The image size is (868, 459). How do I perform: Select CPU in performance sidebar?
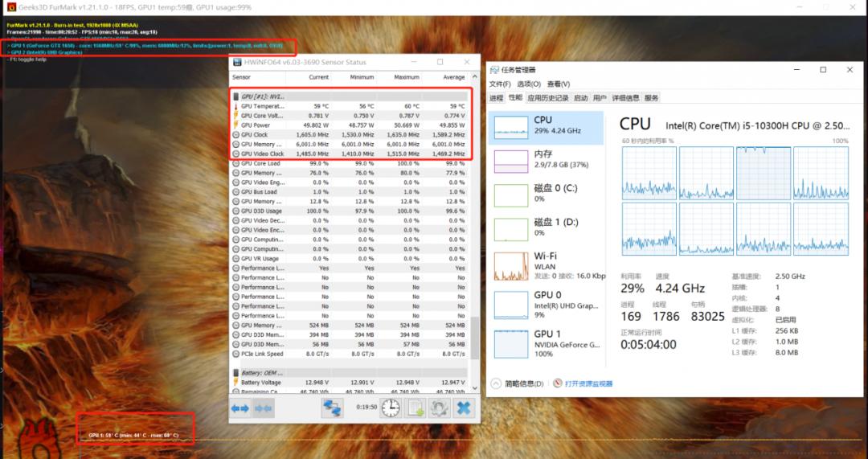click(x=546, y=128)
